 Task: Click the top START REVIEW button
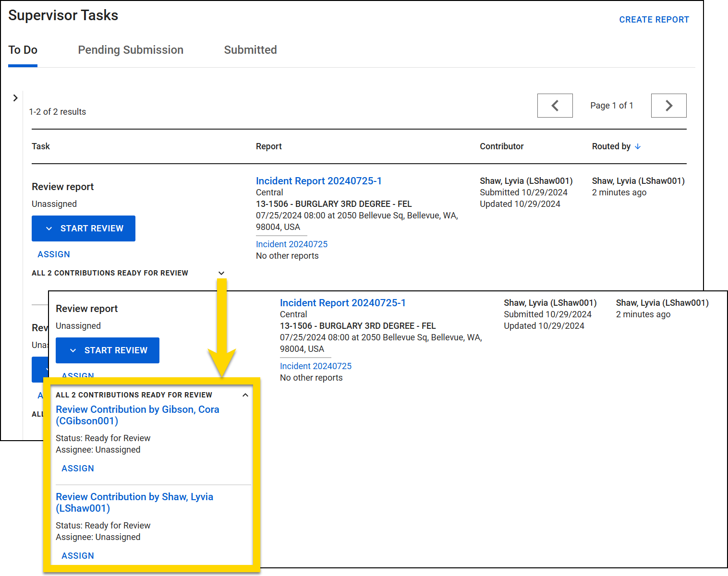pos(91,228)
